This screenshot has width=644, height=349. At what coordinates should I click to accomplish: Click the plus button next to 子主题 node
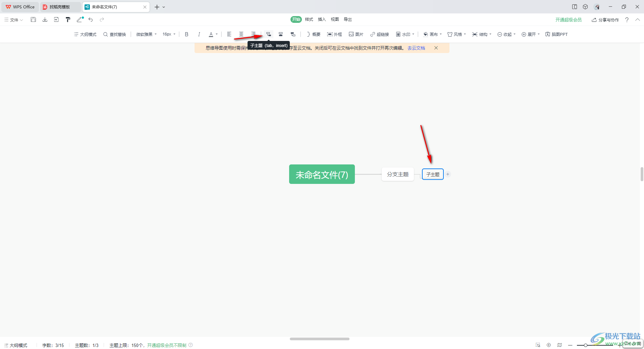click(448, 174)
